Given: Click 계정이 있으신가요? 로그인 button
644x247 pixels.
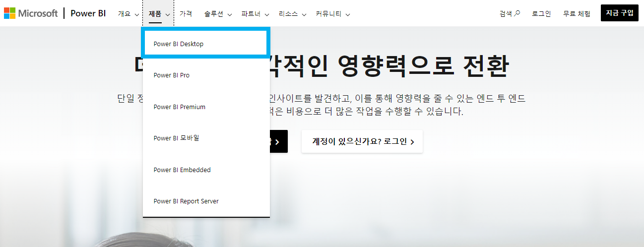Looking at the screenshot, I should pyautogui.click(x=362, y=142).
